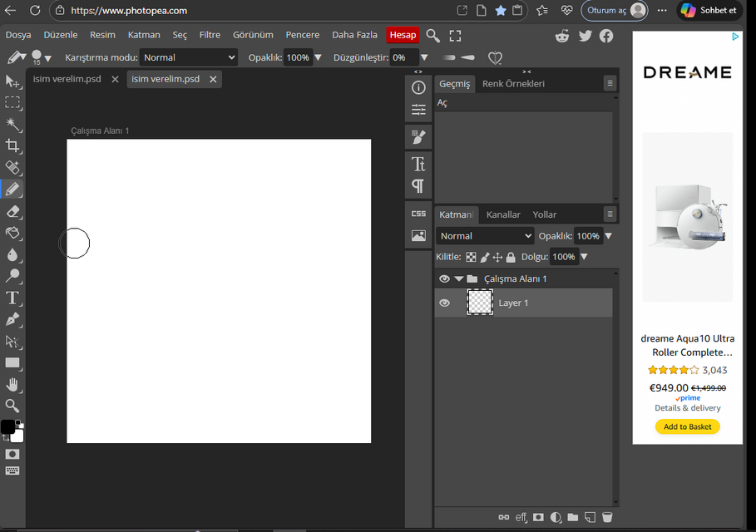Image resolution: width=756 pixels, height=532 pixels.
Task: Select the Rectangle shape tool
Action: click(12, 362)
